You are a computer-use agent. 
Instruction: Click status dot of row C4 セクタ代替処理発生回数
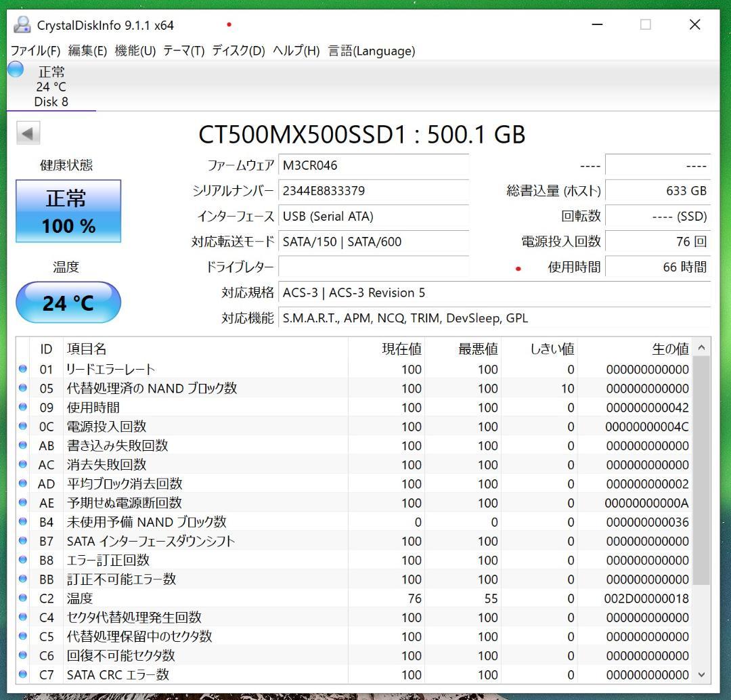point(23,617)
